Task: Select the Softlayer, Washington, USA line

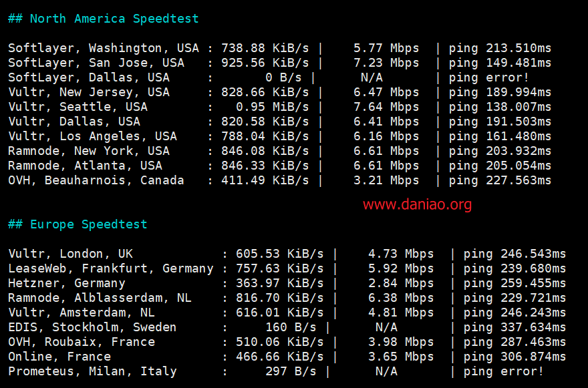Action: click(280, 48)
